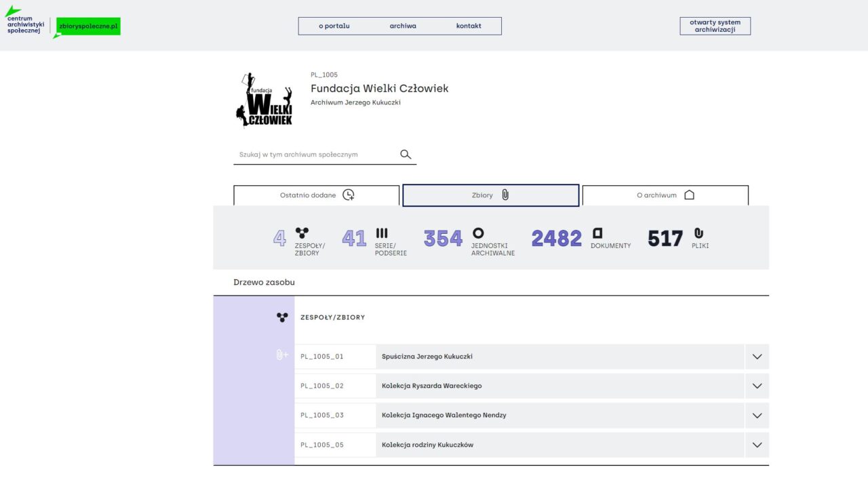Click the pliki paperclip icon

[x=698, y=233]
